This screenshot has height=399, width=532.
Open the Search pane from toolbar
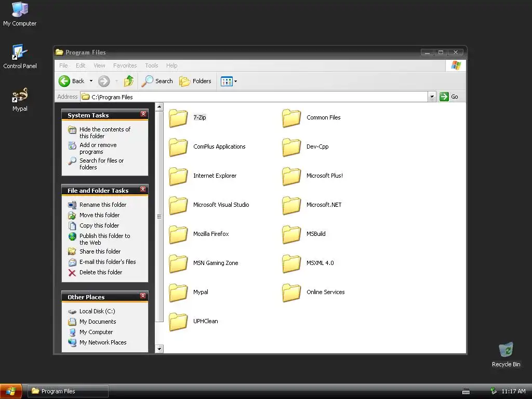[x=157, y=81]
